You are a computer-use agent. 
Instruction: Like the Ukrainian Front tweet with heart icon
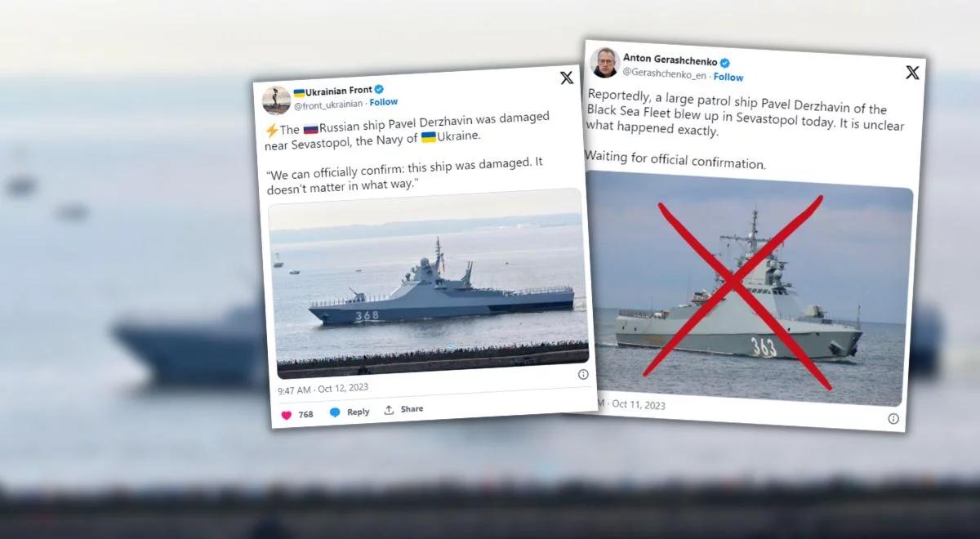pyautogui.click(x=287, y=415)
